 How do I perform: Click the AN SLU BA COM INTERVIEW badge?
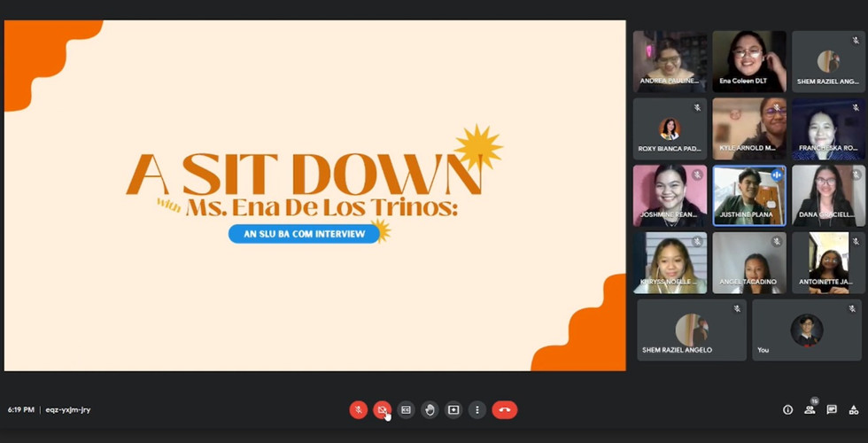click(304, 234)
